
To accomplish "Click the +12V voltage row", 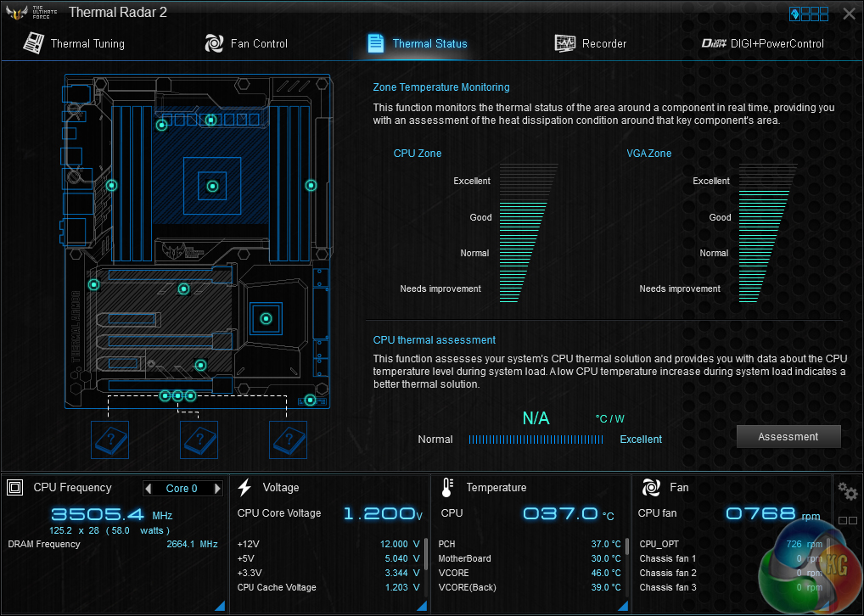I will click(x=328, y=544).
